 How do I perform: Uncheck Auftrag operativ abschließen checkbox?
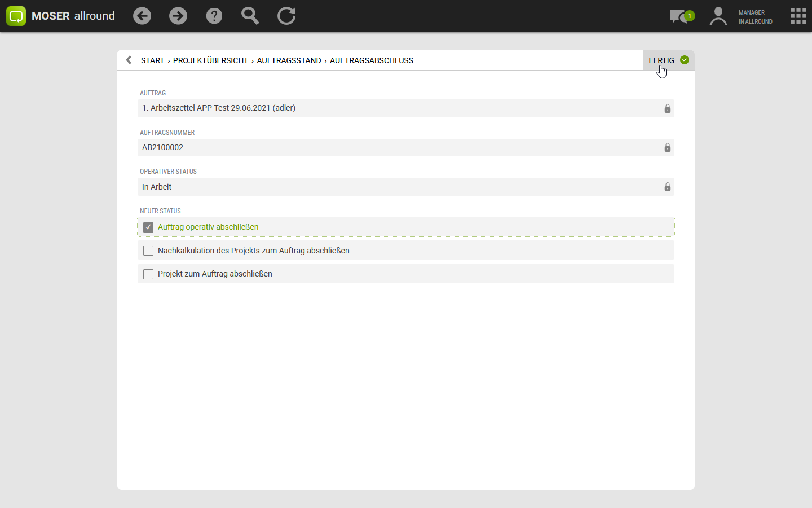148,227
